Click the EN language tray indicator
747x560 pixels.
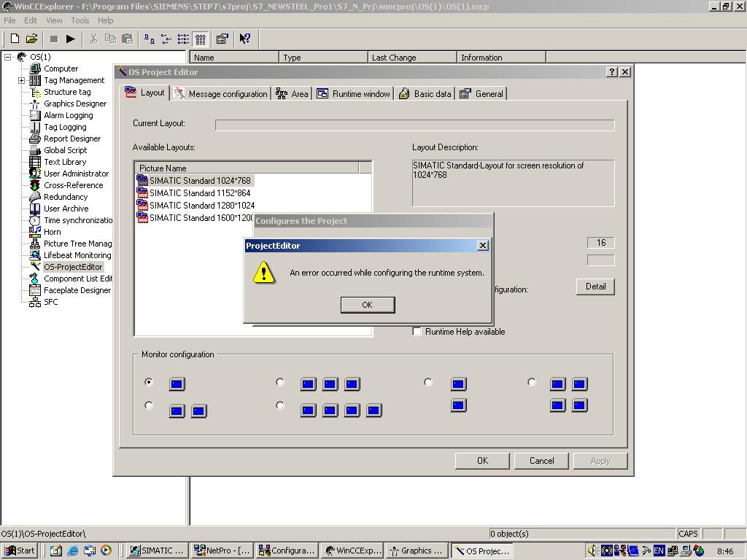pos(659,551)
